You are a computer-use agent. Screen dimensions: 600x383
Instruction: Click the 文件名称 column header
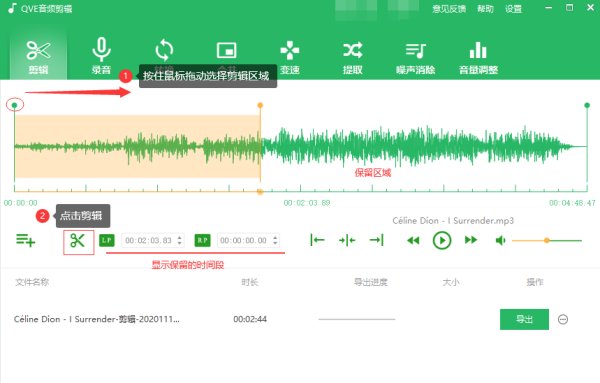click(x=32, y=282)
